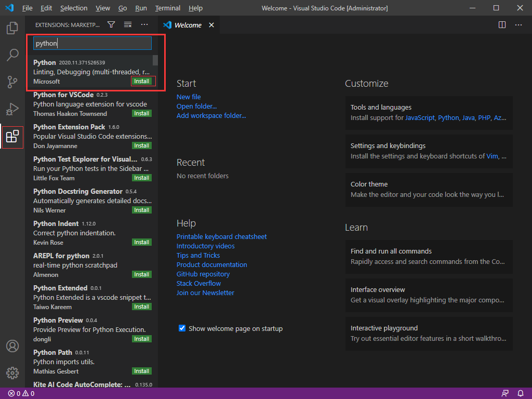
Task: Open the Source Control view
Action: [12, 82]
